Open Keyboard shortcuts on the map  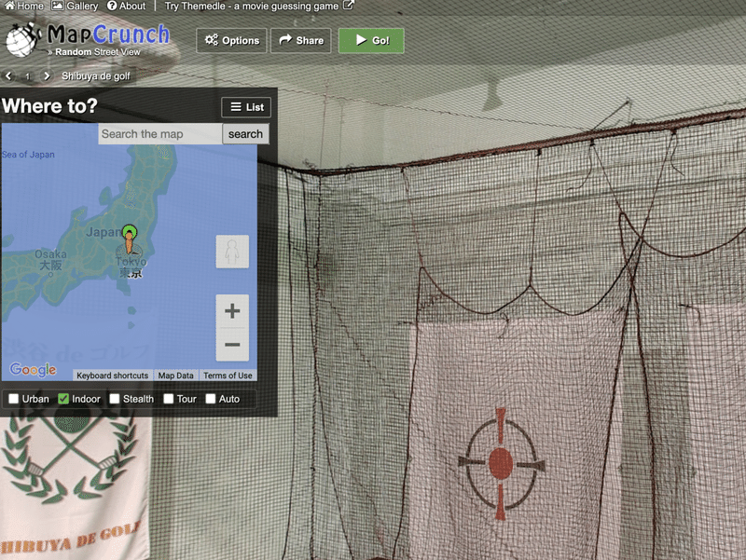(x=113, y=376)
